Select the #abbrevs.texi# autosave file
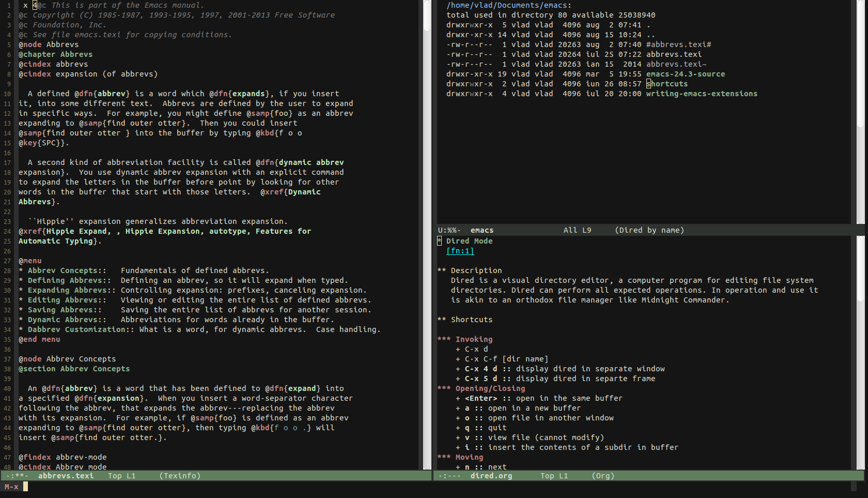The width and height of the screenshot is (868, 498). pos(678,44)
